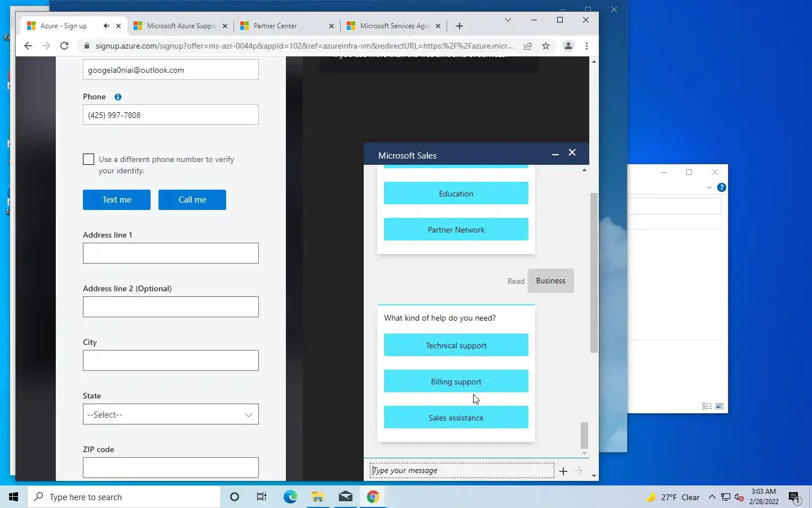Select Sales assistance option
Screen dimensions: 812x508
(456, 417)
